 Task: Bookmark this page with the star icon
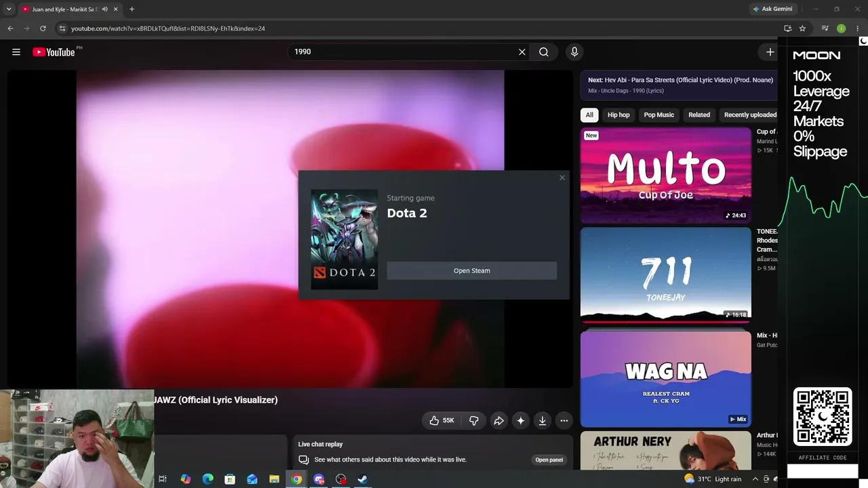click(802, 28)
